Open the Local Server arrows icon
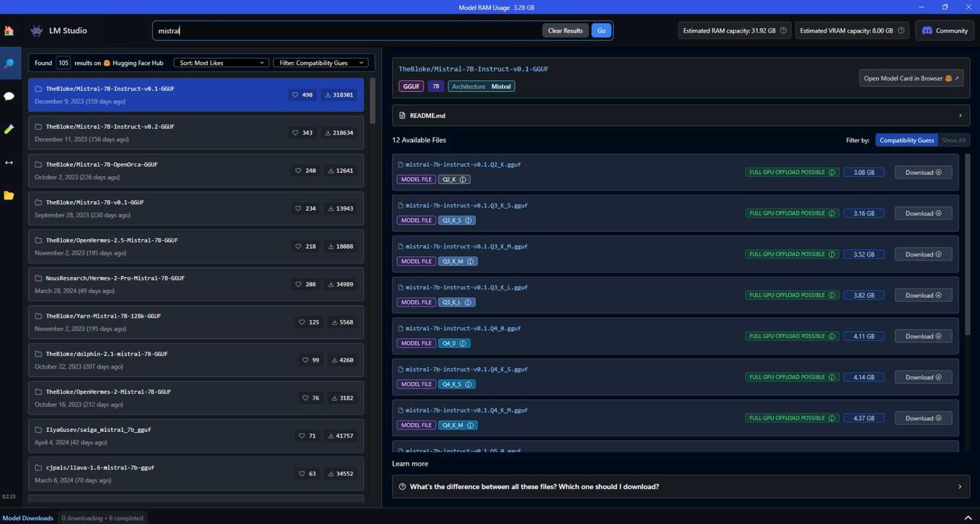The width and height of the screenshot is (980, 524). (x=9, y=162)
